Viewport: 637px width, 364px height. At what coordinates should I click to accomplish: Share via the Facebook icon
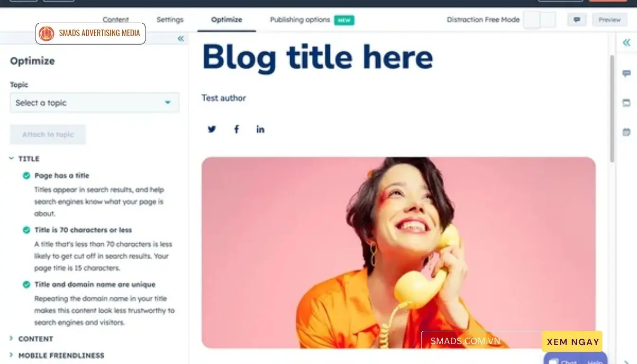[x=237, y=129]
